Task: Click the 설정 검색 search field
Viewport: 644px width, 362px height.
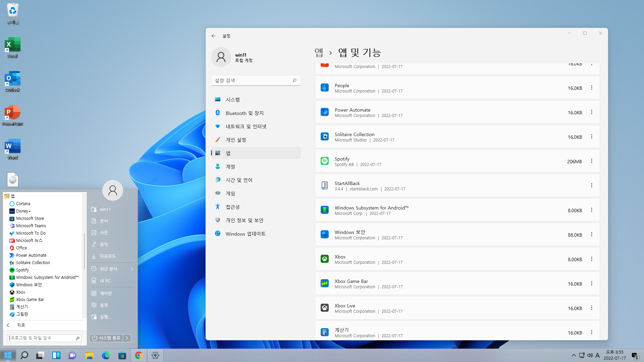Action: 256,80
